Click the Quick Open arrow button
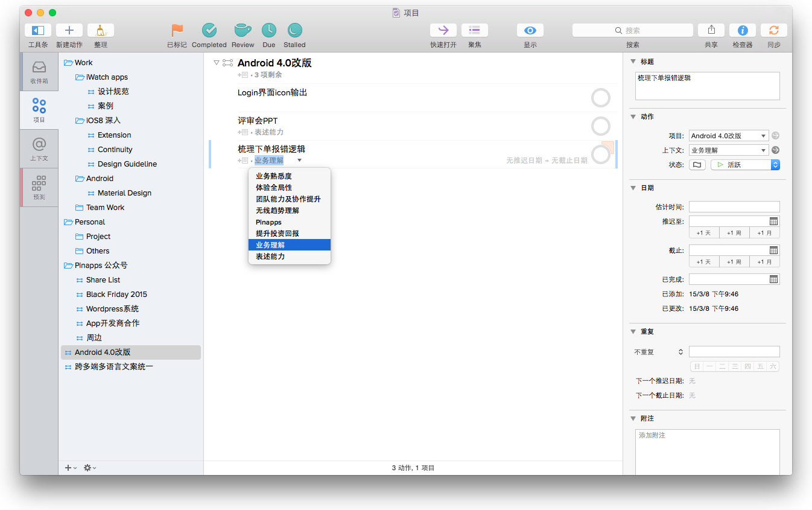This screenshot has height=510, width=812. [443, 30]
